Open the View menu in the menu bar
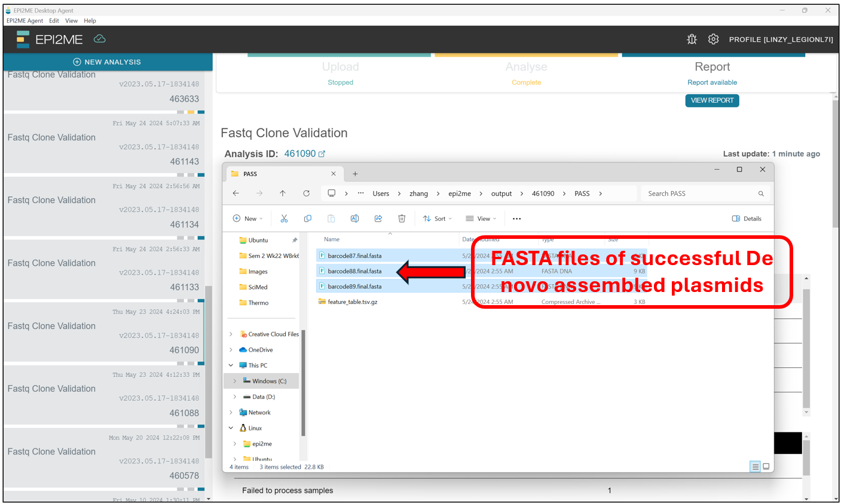 click(x=71, y=20)
